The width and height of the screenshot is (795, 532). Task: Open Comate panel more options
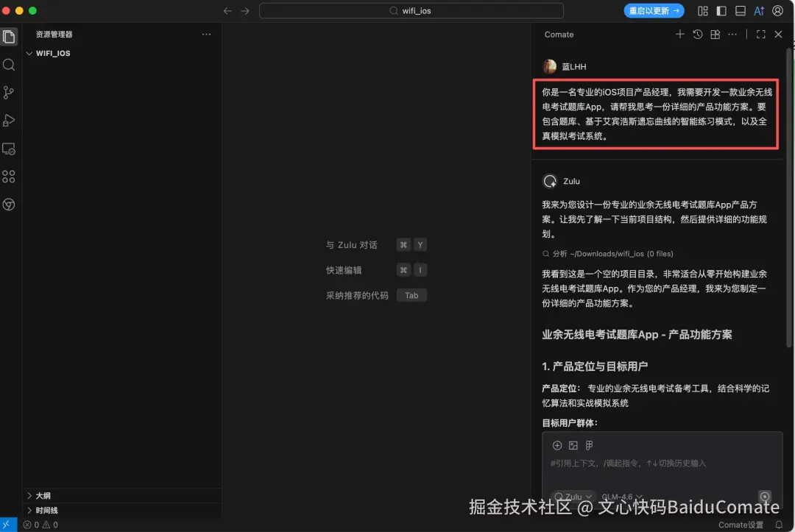click(732, 34)
